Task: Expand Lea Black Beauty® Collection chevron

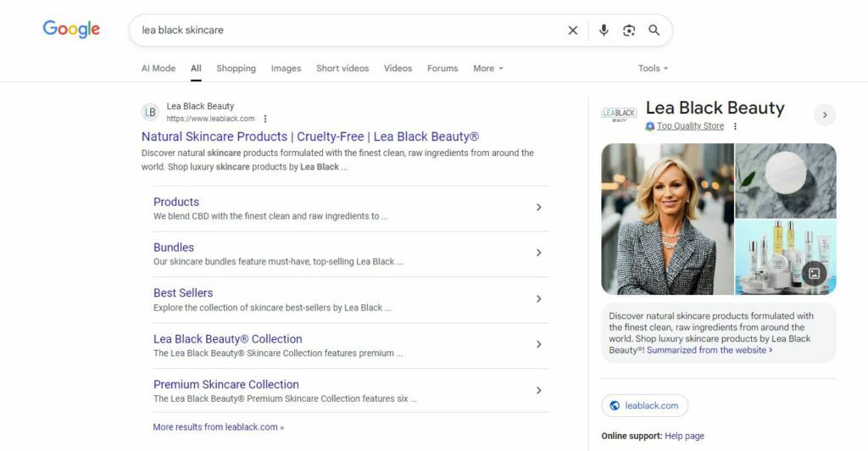Action: click(x=538, y=344)
